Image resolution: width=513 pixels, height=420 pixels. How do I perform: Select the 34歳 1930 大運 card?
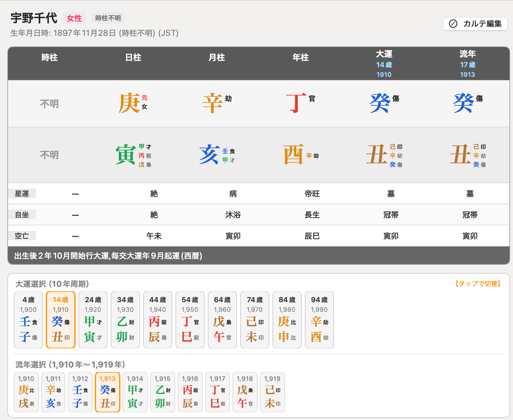click(125, 319)
